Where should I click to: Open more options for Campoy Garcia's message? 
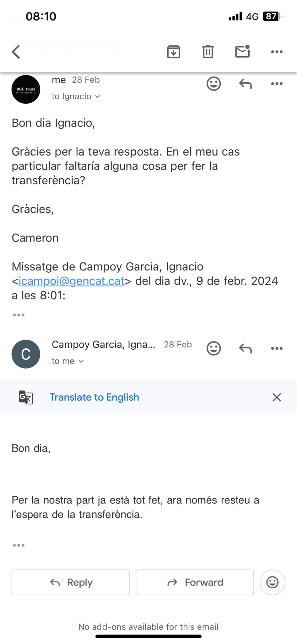277,348
